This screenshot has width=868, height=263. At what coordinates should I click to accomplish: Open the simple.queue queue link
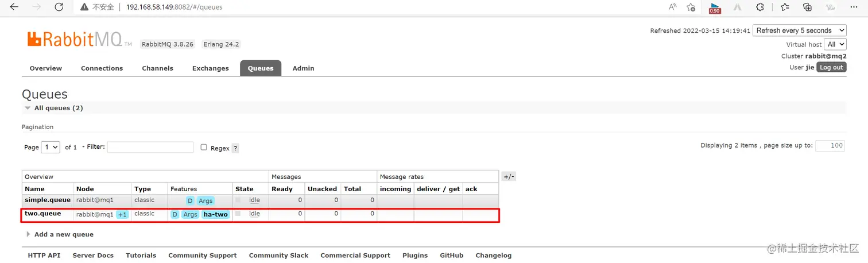tap(48, 200)
